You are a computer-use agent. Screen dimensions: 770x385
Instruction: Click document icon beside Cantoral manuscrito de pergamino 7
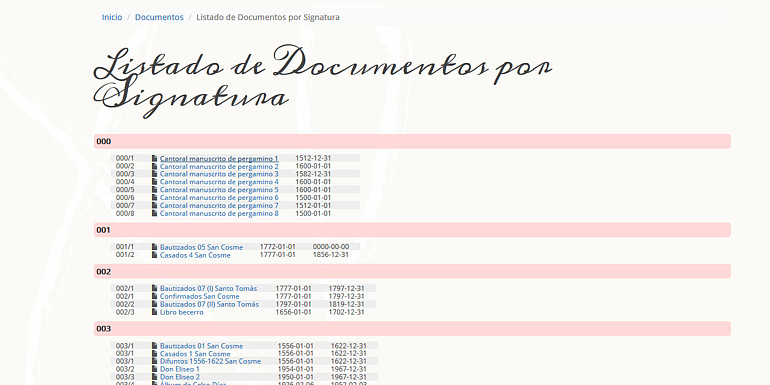(155, 206)
